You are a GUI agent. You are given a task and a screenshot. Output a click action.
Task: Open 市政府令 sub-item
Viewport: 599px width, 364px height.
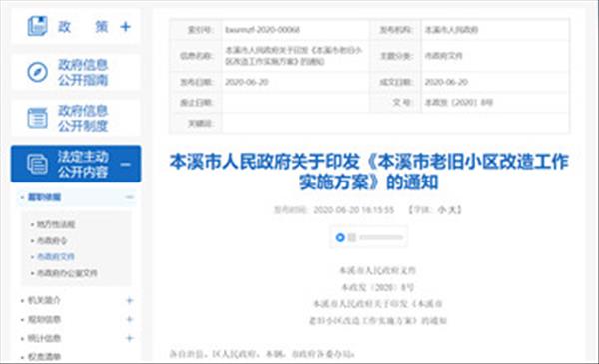[x=52, y=240]
